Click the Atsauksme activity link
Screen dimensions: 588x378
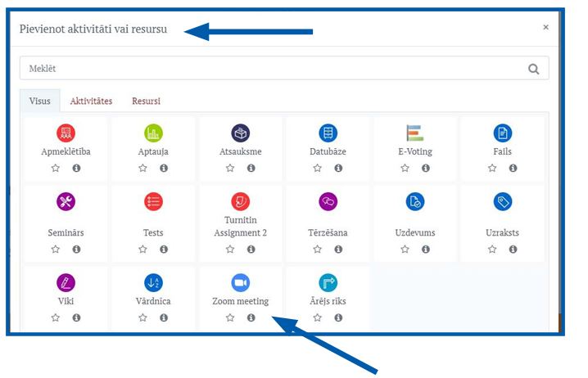pos(240,151)
